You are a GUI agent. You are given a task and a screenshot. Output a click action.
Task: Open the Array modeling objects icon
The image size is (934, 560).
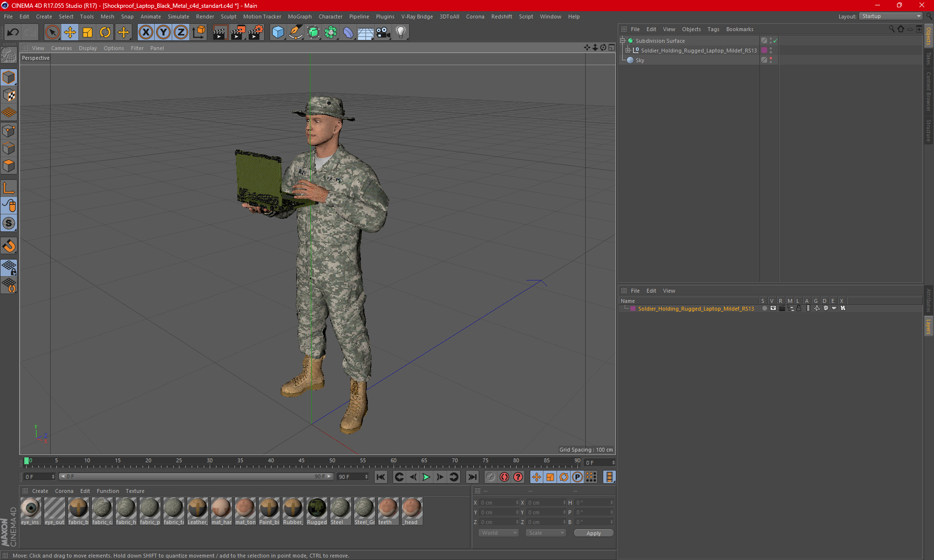tap(331, 33)
